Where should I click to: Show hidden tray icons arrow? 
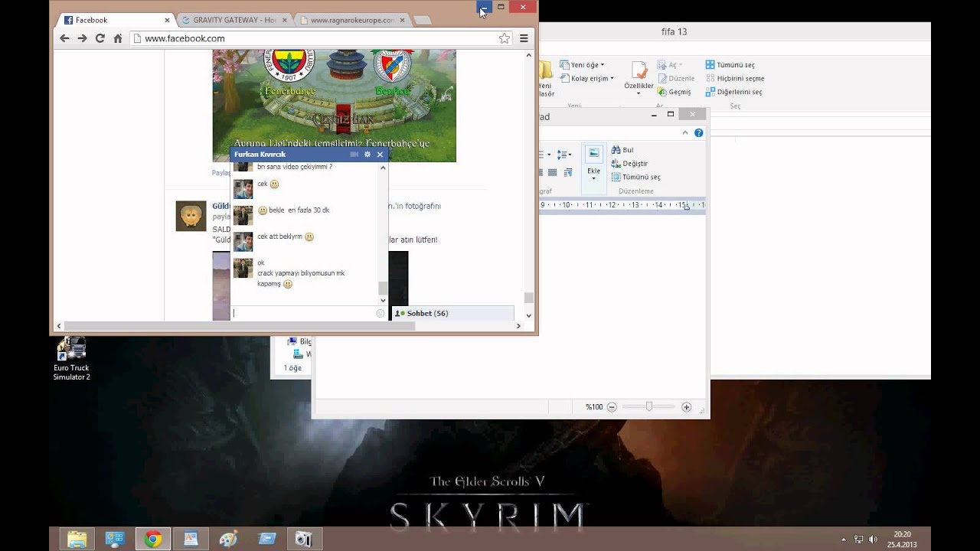pos(844,540)
